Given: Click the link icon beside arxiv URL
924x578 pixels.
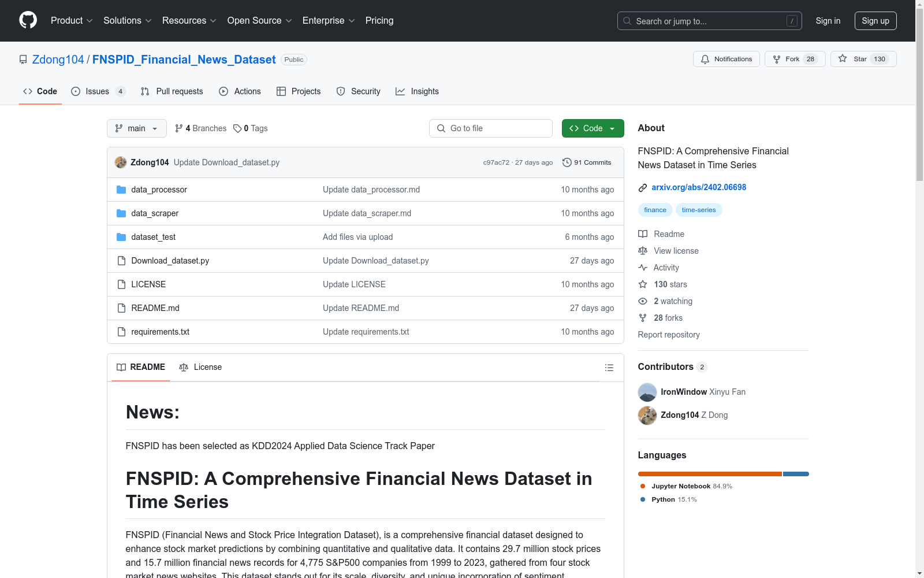Looking at the screenshot, I should coord(643,187).
